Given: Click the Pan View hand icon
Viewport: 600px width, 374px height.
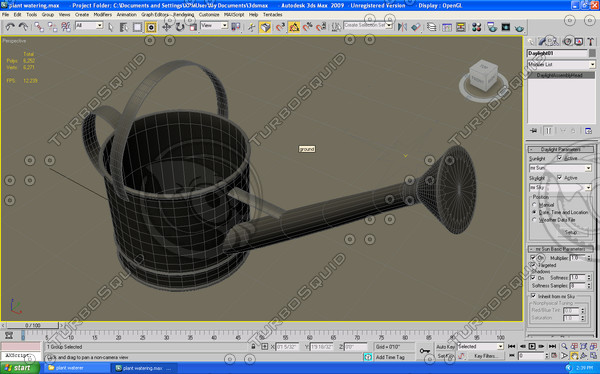Looking at the screenshot, I should coord(574,356).
